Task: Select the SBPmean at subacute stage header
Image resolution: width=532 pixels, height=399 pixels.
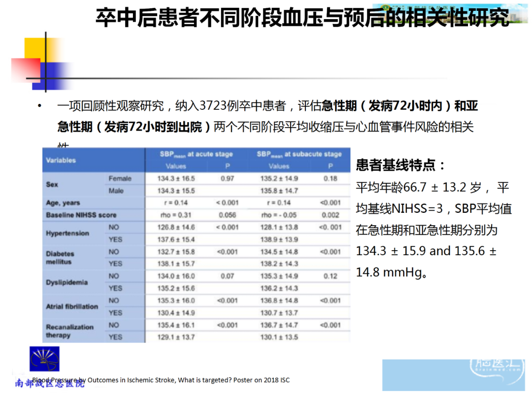Action: click(x=299, y=154)
